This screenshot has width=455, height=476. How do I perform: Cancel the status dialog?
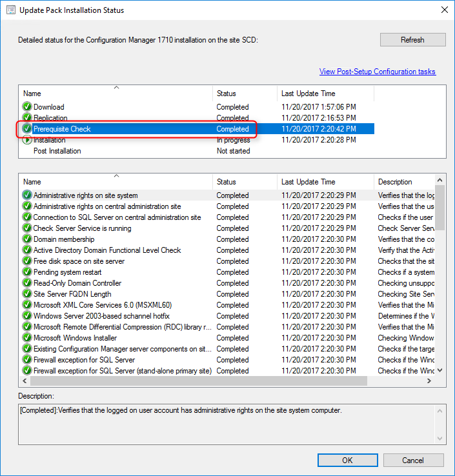point(414,461)
